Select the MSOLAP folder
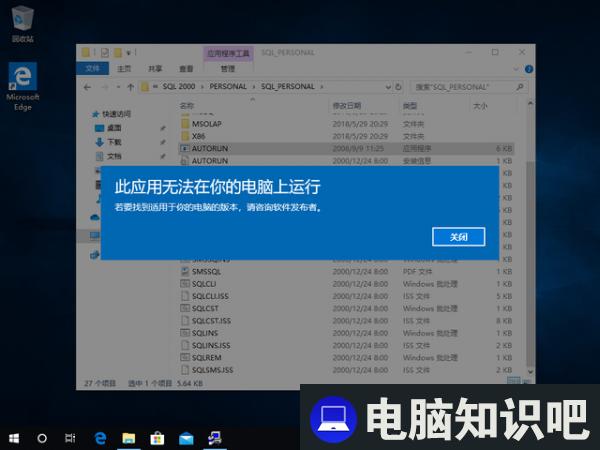The height and width of the screenshot is (450, 600). (x=346, y=124)
